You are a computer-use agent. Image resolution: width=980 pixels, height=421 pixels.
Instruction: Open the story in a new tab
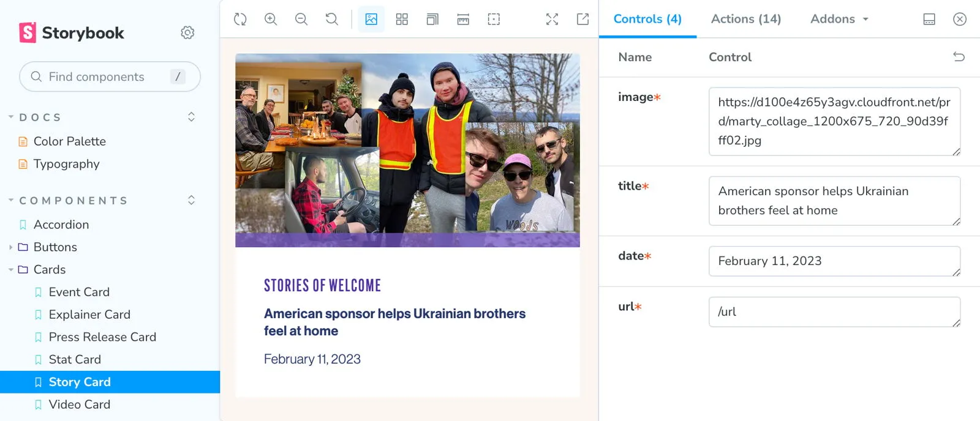tap(582, 19)
